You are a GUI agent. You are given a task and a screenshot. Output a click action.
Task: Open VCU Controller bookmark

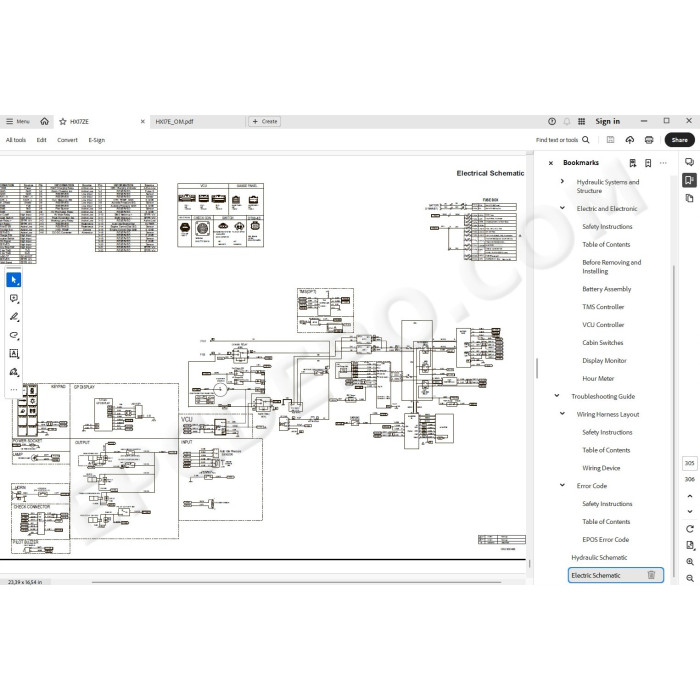[603, 325]
